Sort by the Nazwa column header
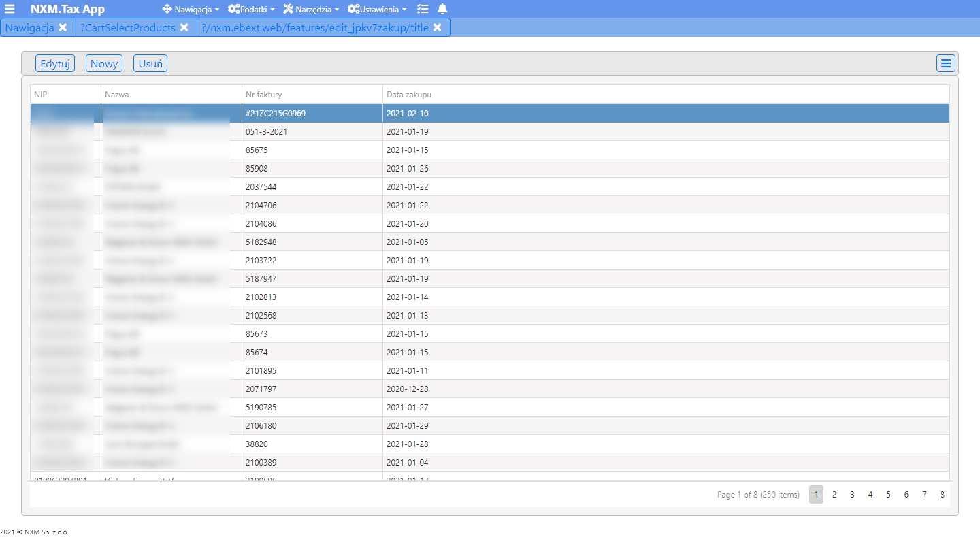Image resolution: width=980 pixels, height=537 pixels. pos(171,94)
